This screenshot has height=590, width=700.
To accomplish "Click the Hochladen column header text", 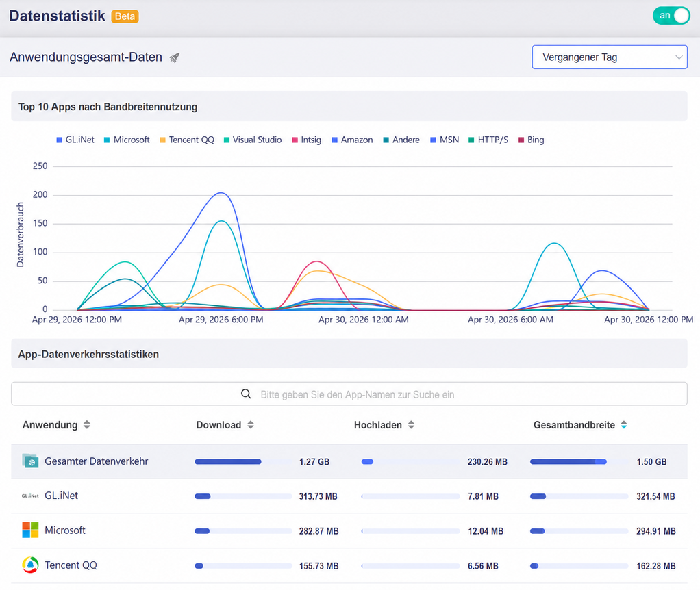I will [x=378, y=425].
